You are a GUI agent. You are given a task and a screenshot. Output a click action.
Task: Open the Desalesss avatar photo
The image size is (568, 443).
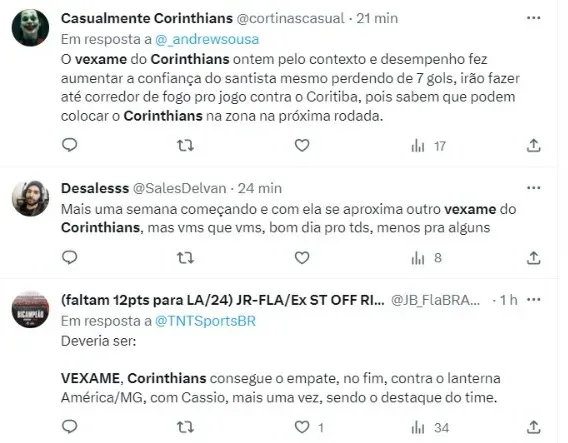tap(30, 198)
